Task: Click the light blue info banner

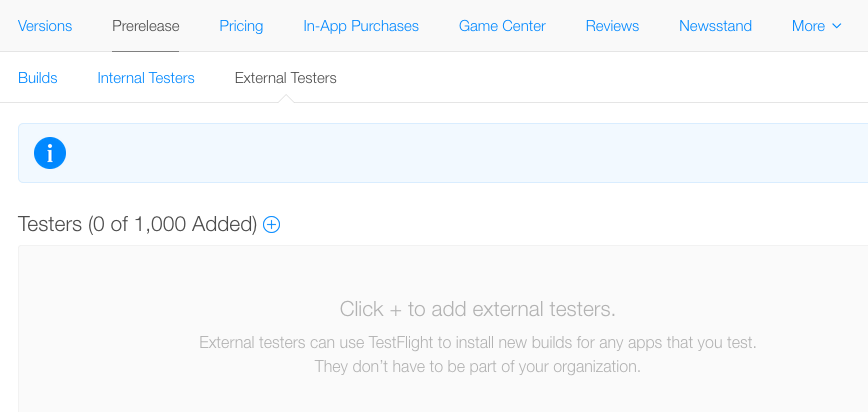Action: pos(443,153)
